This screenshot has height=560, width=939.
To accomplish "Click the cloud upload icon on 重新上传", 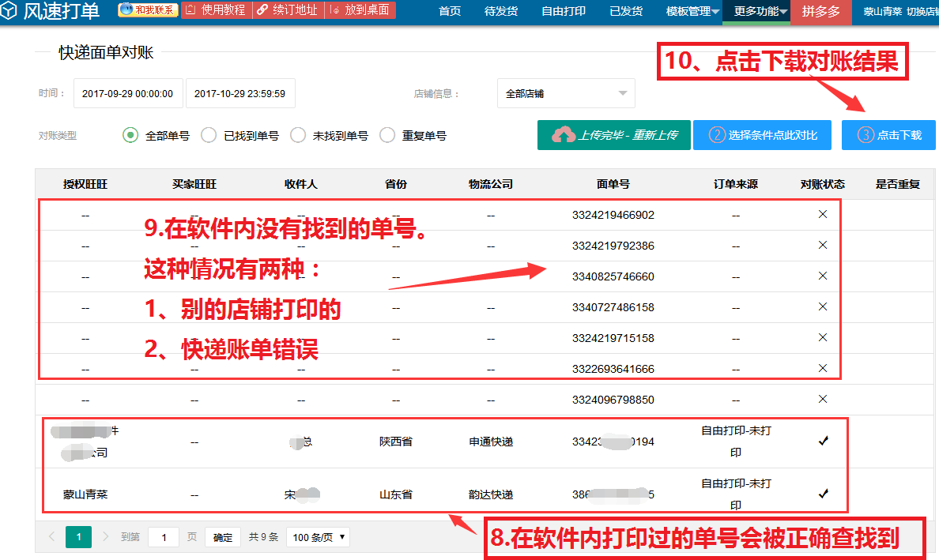I will coord(563,135).
